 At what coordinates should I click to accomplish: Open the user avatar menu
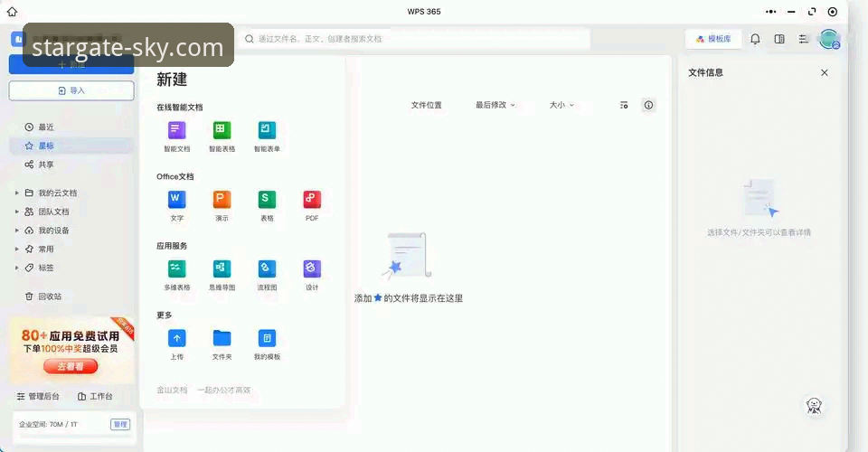tap(829, 39)
